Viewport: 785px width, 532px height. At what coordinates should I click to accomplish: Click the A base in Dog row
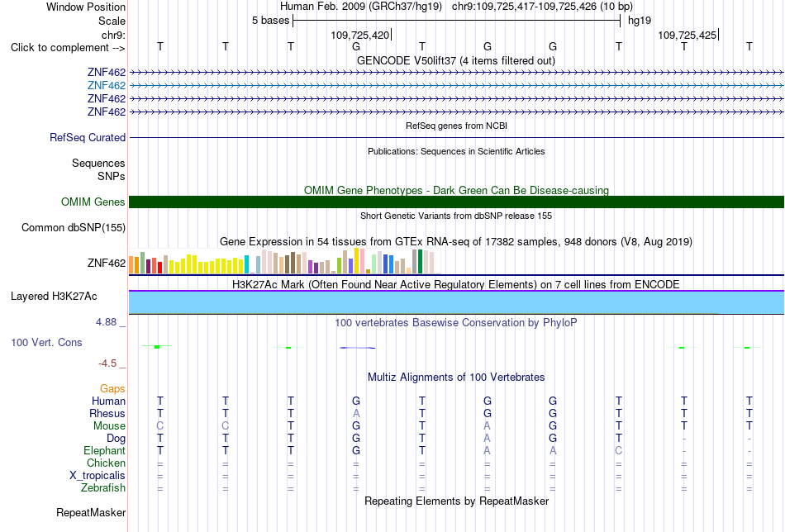[488, 439]
